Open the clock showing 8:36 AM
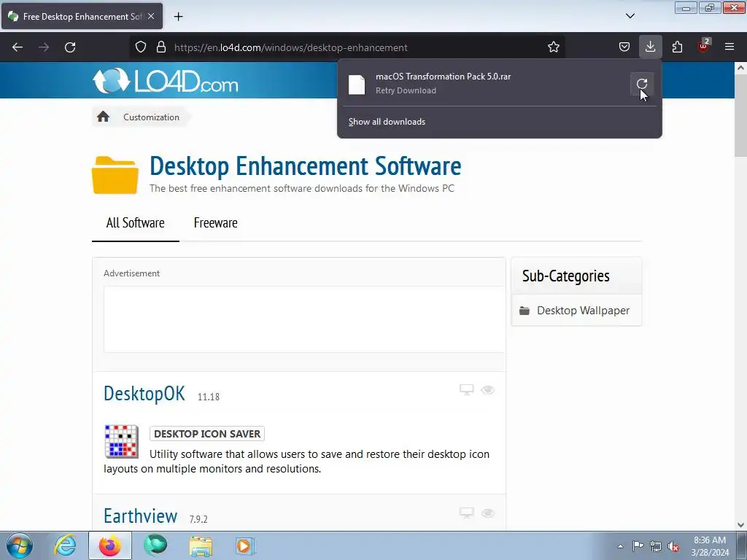747x560 pixels. pyautogui.click(x=710, y=546)
